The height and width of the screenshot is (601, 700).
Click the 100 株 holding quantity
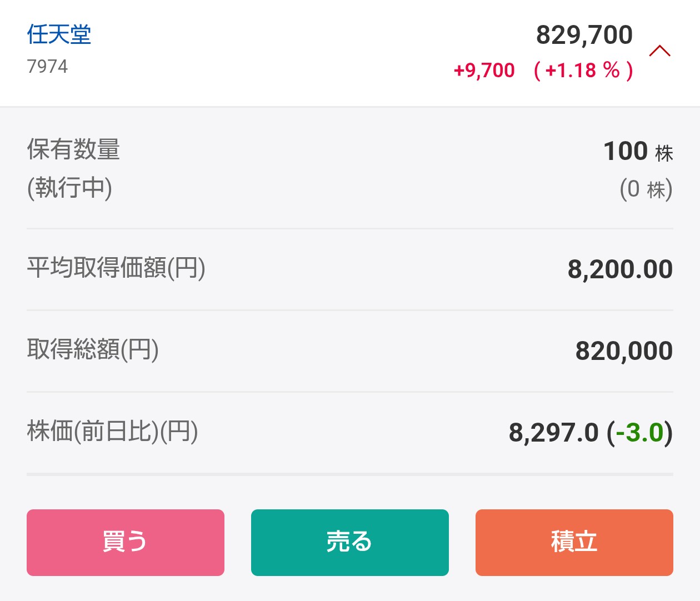(638, 152)
